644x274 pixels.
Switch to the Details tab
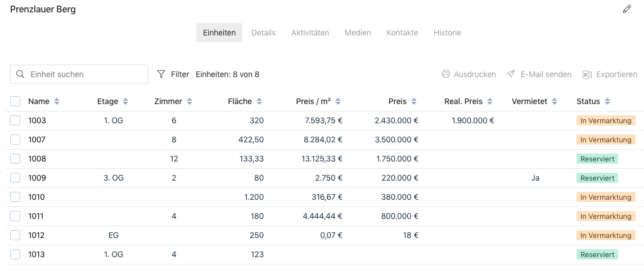263,33
